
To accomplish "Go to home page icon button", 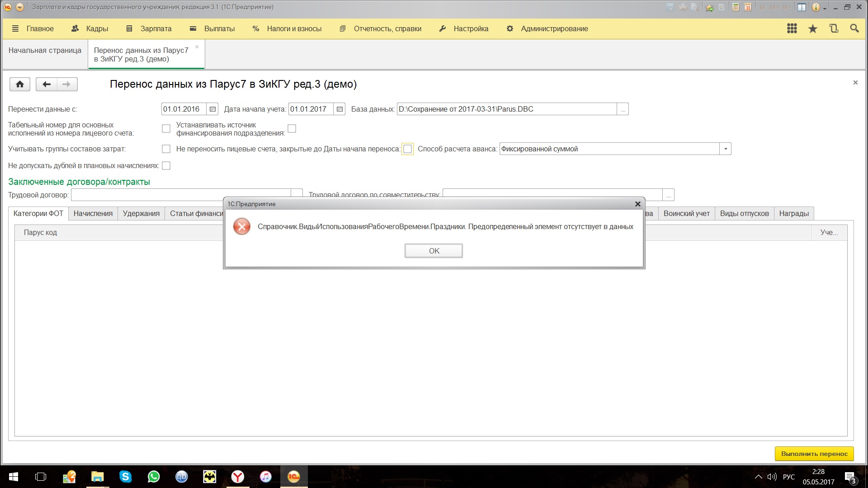I will click(20, 84).
